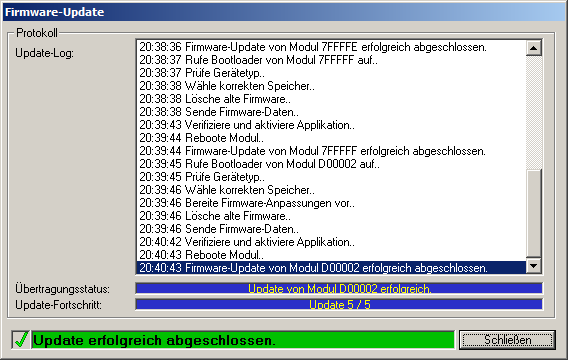Select the highlighted D00002 erfolgreich abgeschlossen line
This screenshot has width=568, height=360.
[x=331, y=268]
